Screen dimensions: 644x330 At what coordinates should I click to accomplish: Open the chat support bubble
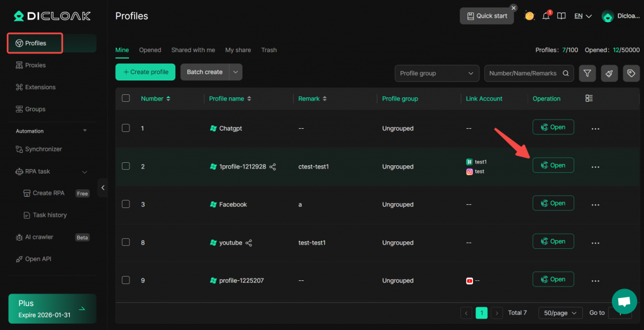tap(624, 302)
